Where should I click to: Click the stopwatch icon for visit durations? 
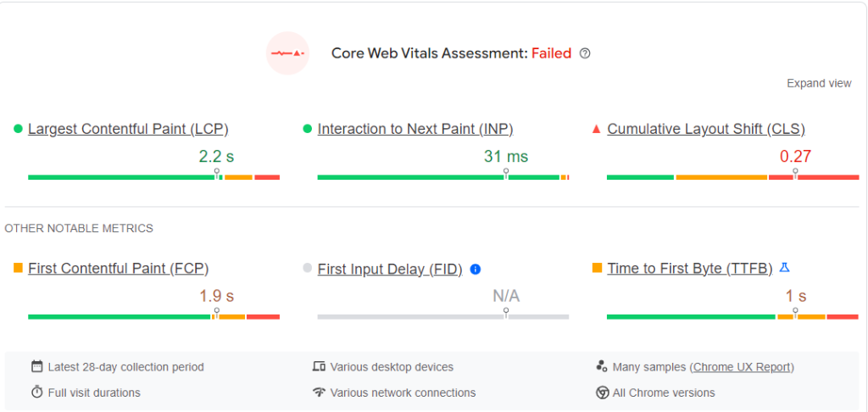tap(36, 393)
